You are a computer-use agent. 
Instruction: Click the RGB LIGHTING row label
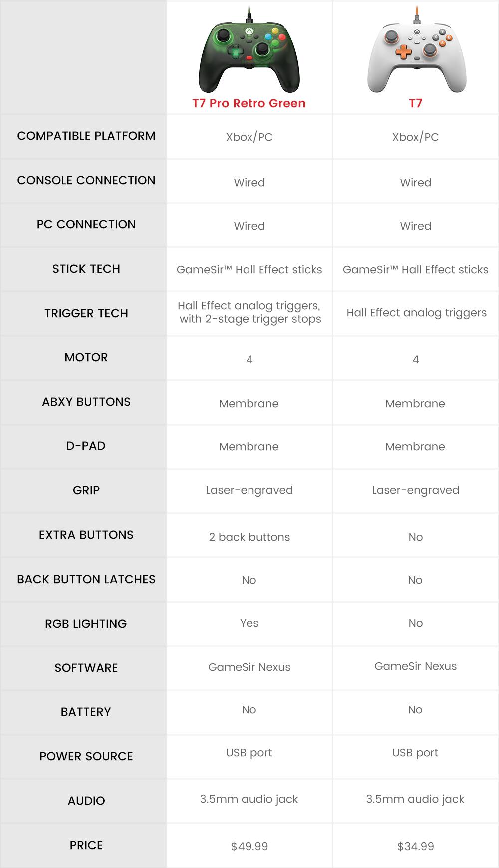[86, 624]
